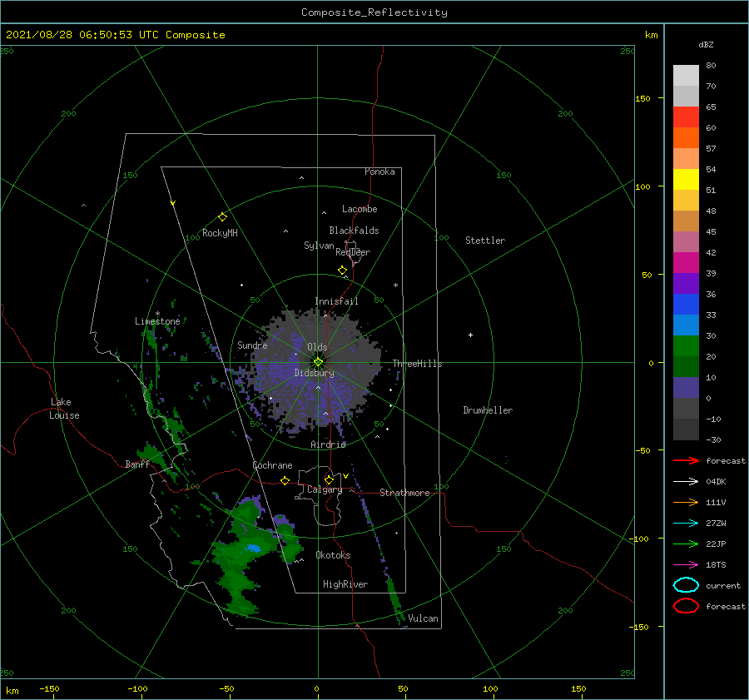Screen dimensions: 749x700
Task: Click the Drumheller label
Action: pos(488,410)
